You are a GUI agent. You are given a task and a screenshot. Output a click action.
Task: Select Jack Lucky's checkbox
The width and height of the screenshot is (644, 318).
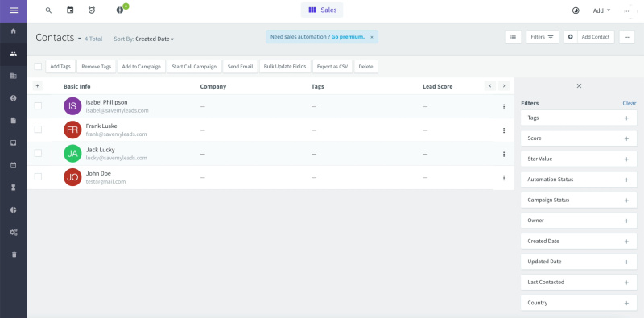(38, 153)
